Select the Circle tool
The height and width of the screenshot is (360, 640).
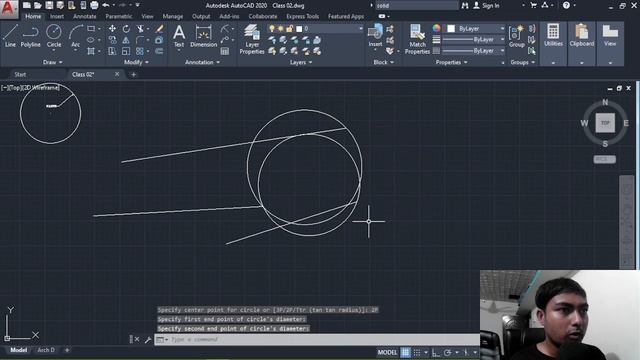(x=53, y=36)
